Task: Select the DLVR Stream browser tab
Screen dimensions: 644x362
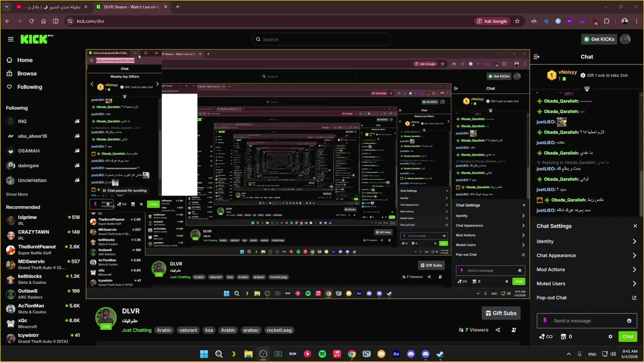Action: coord(132,7)
